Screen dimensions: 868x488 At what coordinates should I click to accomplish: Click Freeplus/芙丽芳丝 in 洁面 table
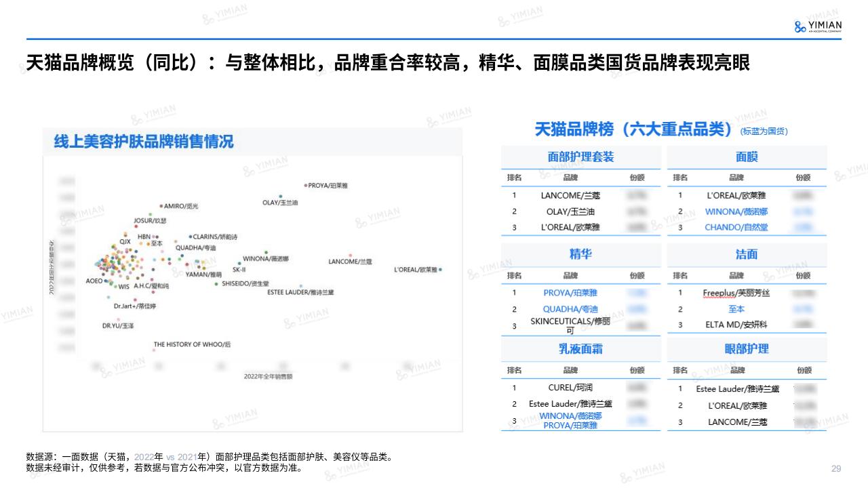pos(736,293)
